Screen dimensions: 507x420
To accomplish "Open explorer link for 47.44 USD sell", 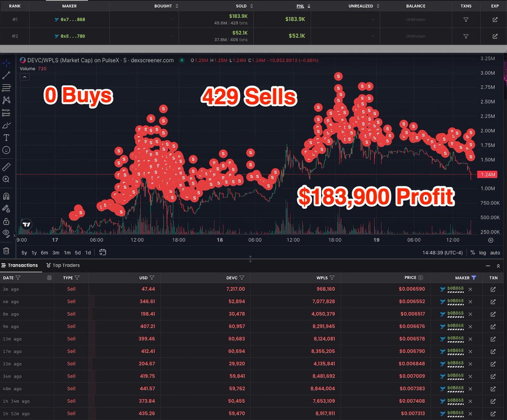I will 493,290.
